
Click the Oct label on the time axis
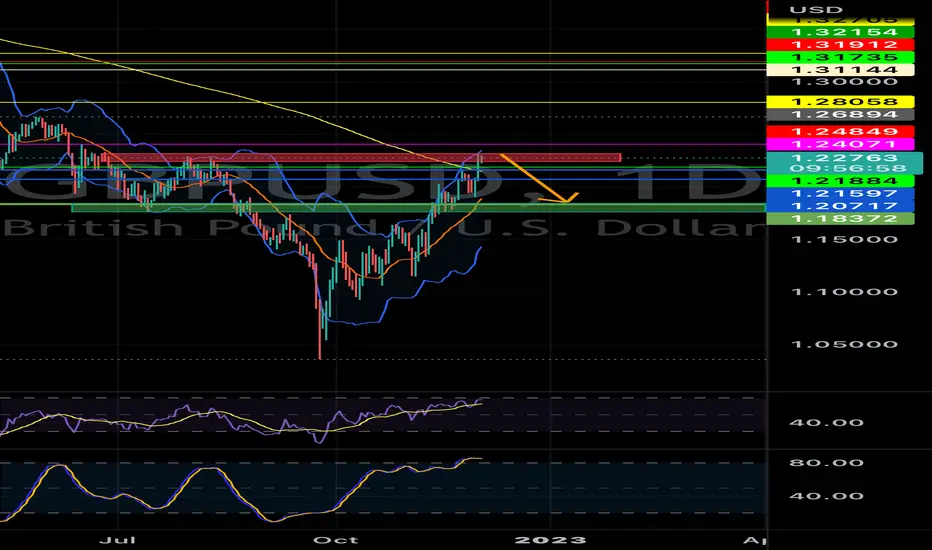point(336,540)
